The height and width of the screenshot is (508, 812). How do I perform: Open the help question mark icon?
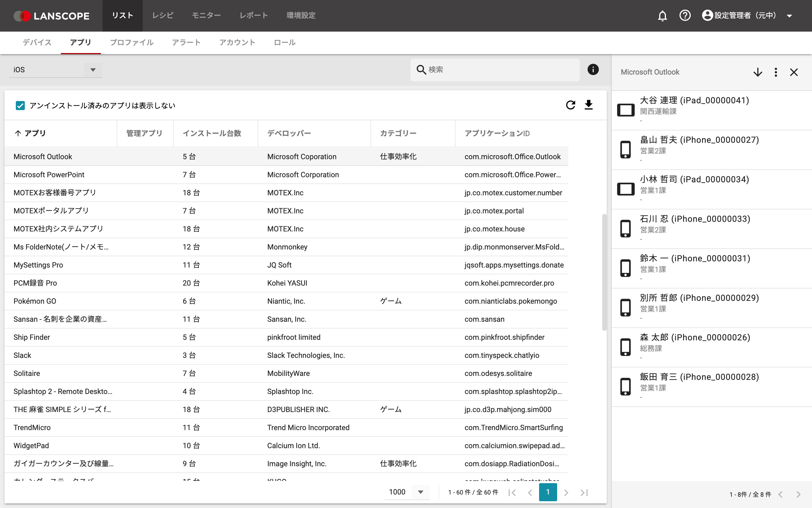pos(685,16)
